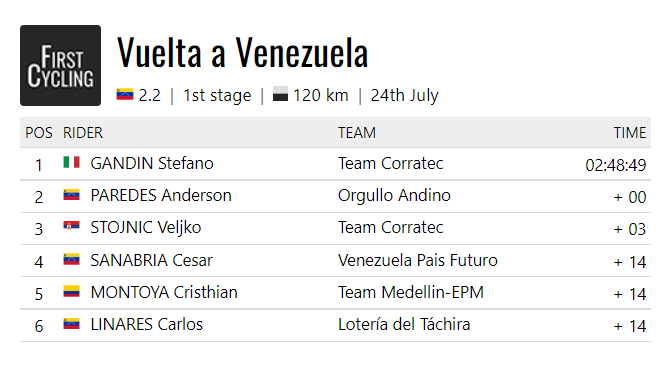Open the Team Medellin-EPM link
The image size is (667, 373).
pos(411,292)
